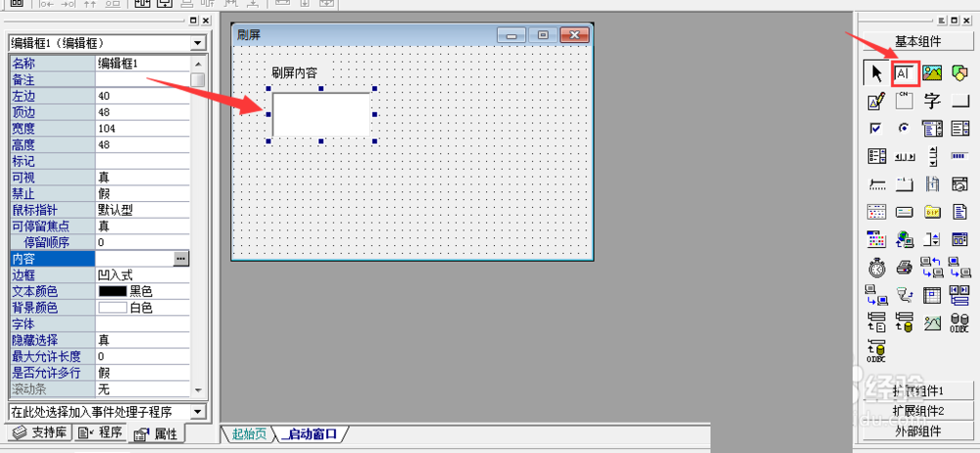Choose the file box document component
The image size is (980, 453).
[x=959, y=212]
